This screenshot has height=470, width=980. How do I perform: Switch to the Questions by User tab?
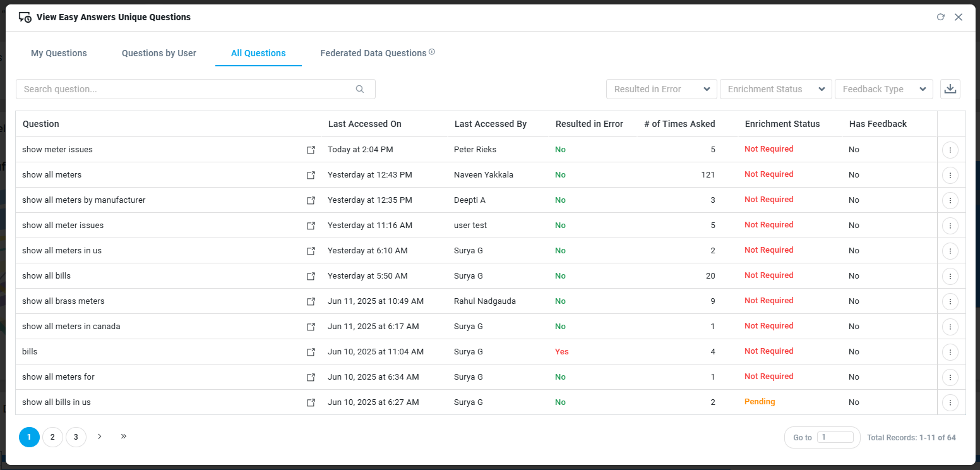click(159, 53)
